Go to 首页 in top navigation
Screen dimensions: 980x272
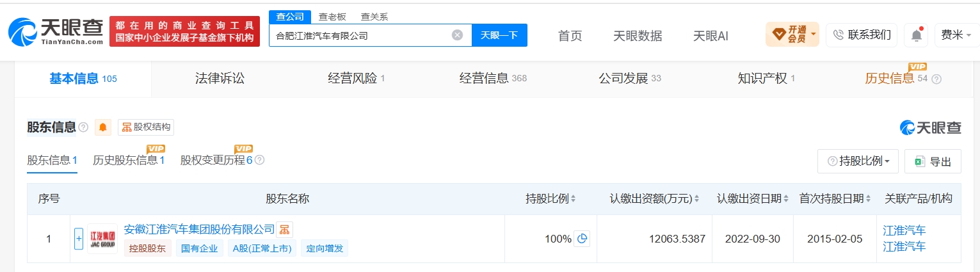(x=570, y=35)
